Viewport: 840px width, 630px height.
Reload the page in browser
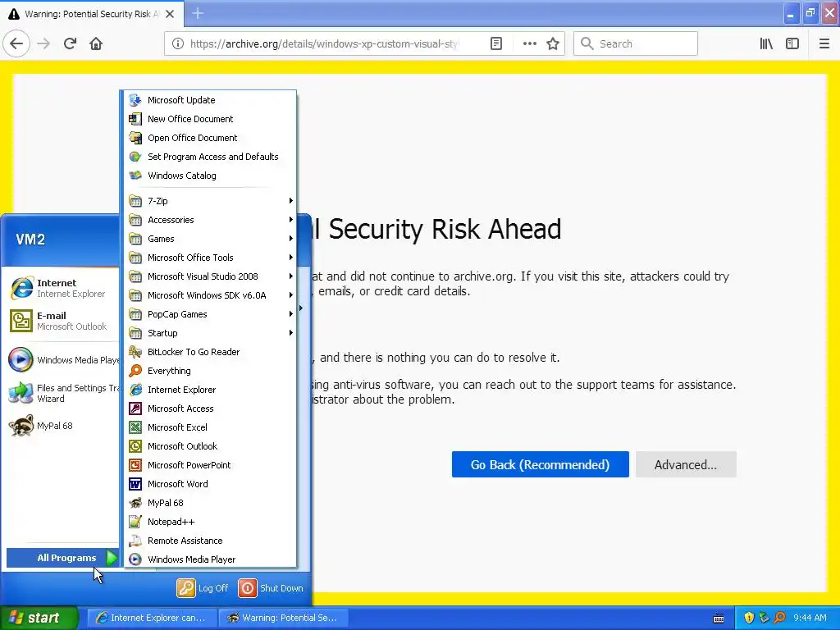(71, 43)
